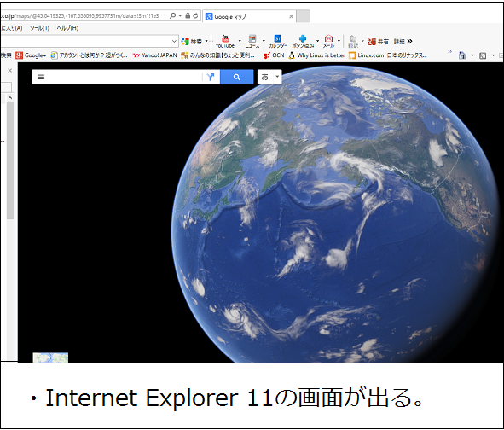The width and height of the screenshot is (504, 430).
Task: Click the Google Maps search input box
Action: click(x=124, y=77)
